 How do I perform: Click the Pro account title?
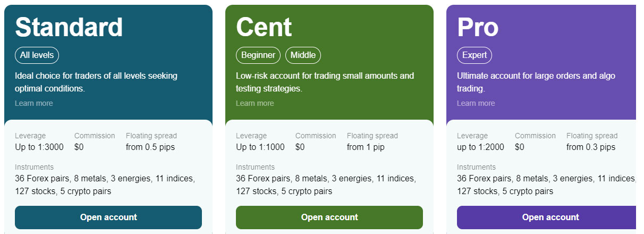click(x=478, y=27)
